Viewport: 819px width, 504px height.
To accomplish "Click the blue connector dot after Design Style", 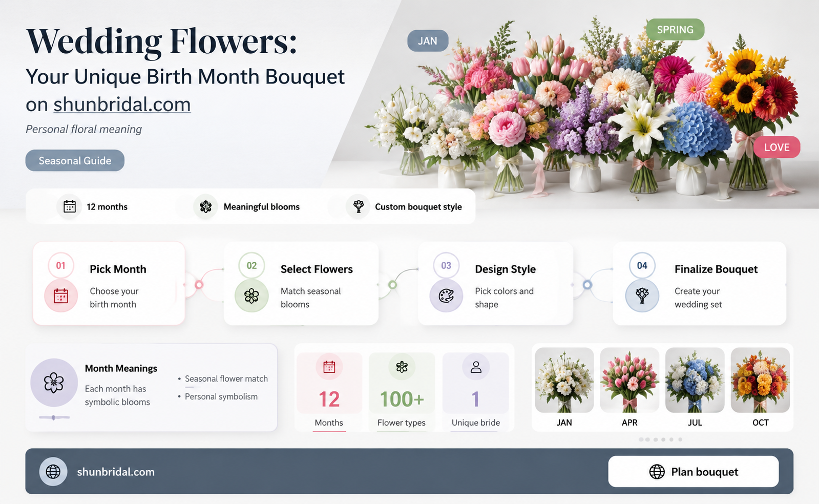I will tap(587, 284).
